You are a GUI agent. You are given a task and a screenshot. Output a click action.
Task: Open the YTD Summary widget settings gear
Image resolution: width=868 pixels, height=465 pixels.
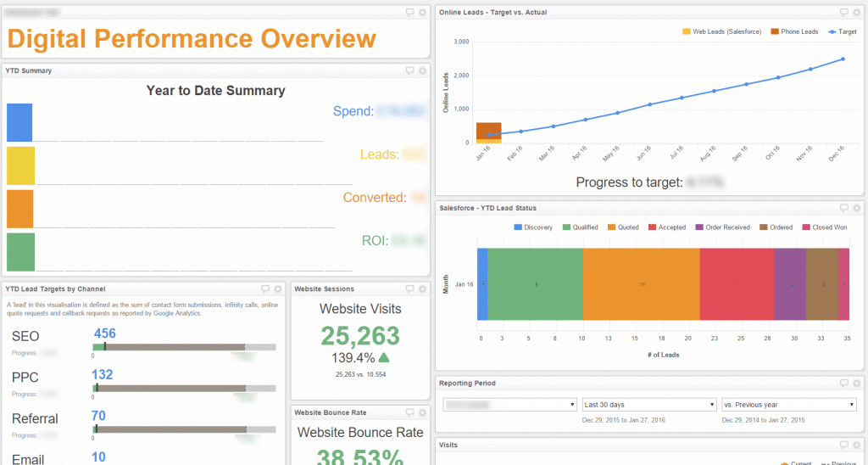pos(422,70)
